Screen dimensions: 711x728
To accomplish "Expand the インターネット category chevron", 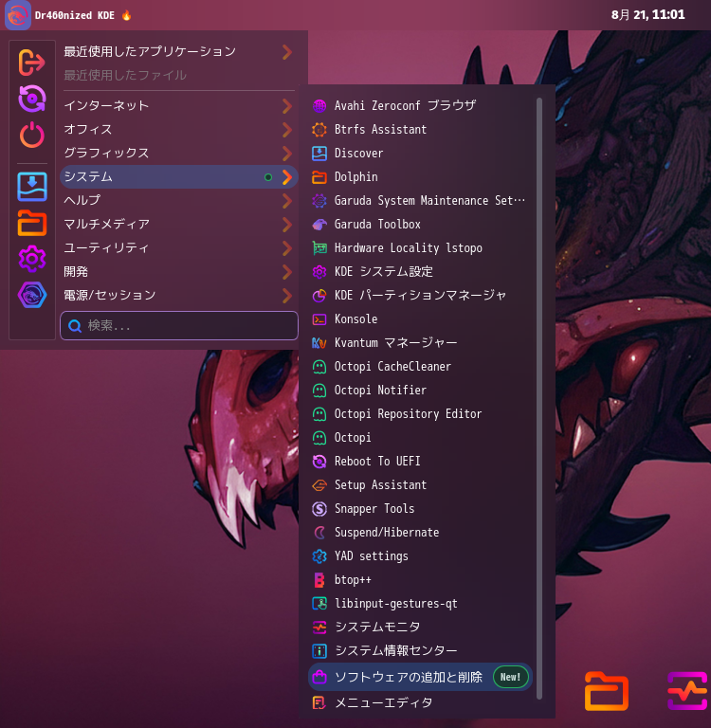I will [287, 106].
